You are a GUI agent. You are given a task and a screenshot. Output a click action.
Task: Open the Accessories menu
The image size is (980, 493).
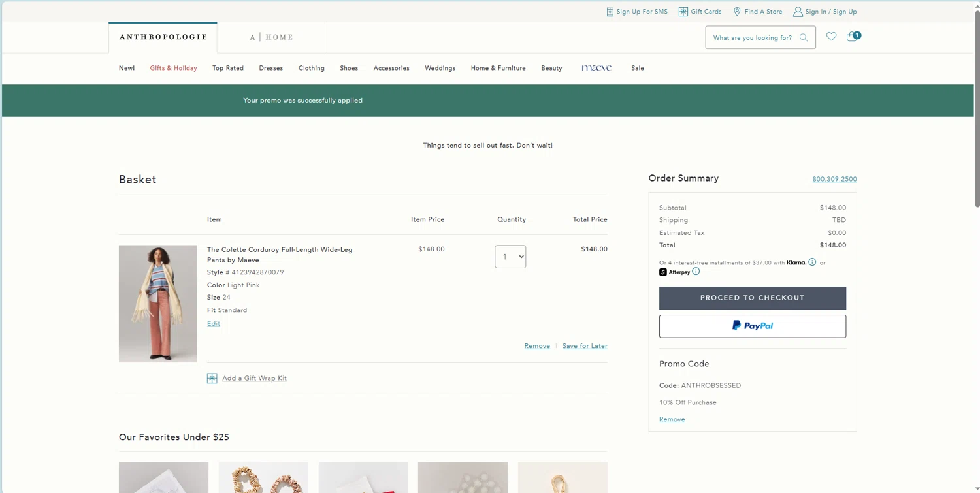pos(391,68)
